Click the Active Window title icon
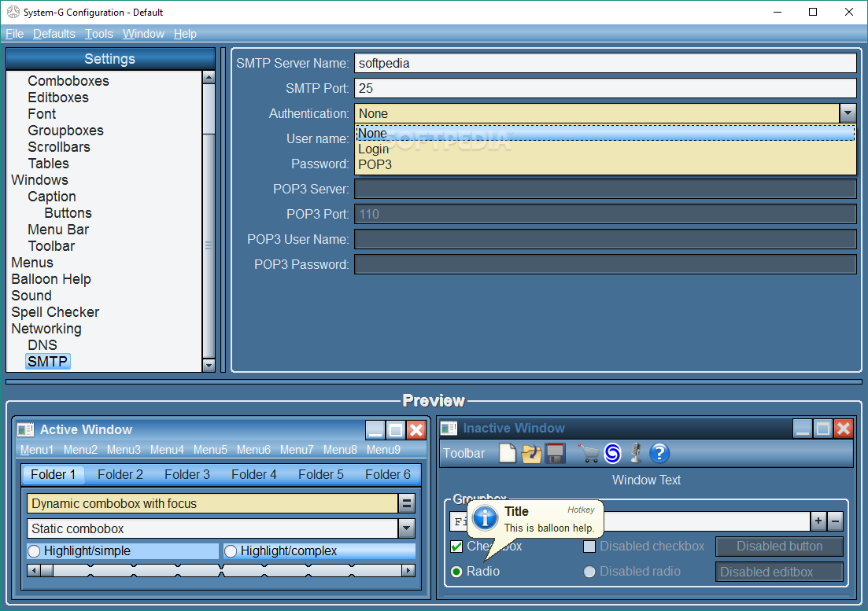The width and height of the screenshot is (868, 611). pos(25,429)
